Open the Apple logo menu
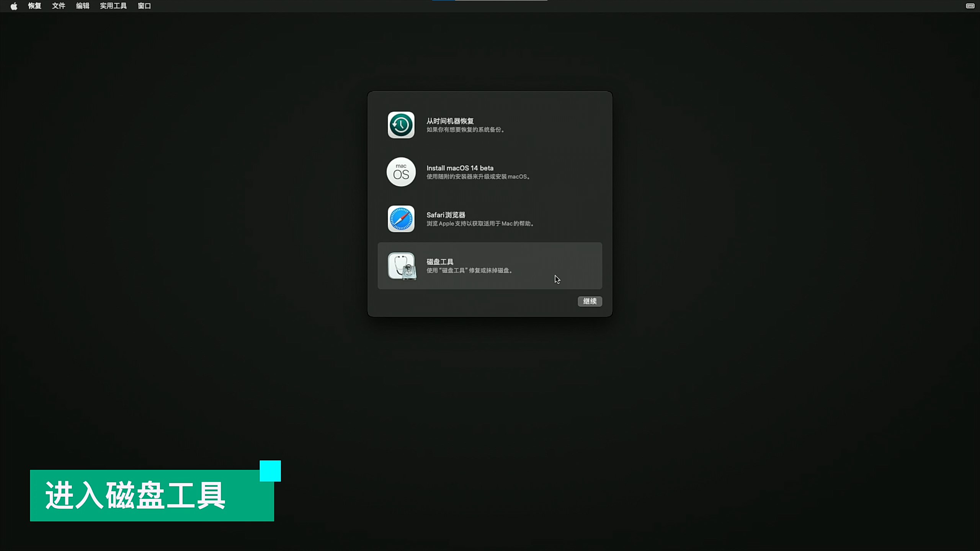Screen dimensions: 980x551 [14, 6]
